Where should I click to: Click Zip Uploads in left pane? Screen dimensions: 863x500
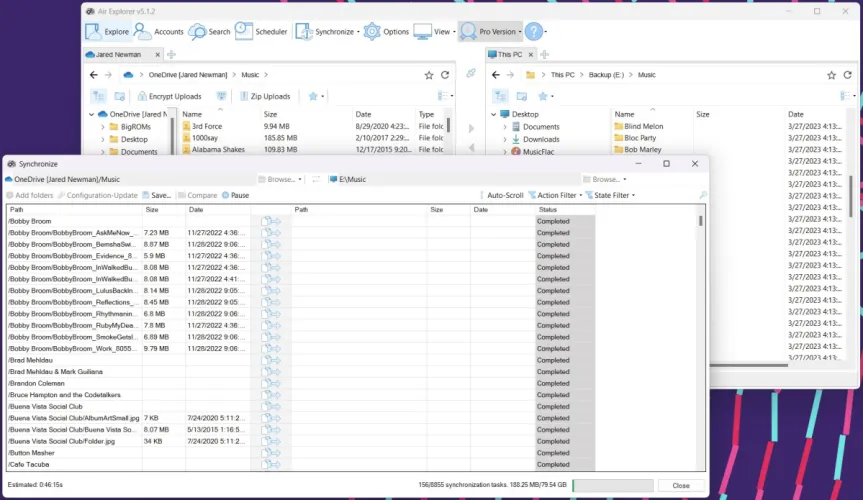point(262,96)
